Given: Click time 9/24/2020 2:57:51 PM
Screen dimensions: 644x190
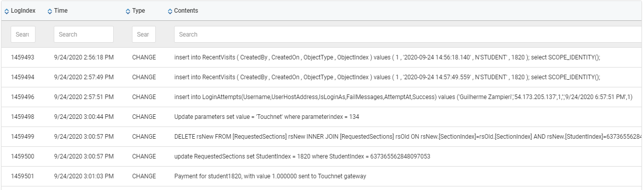Looking at the screenshot, I should [84, 97].
